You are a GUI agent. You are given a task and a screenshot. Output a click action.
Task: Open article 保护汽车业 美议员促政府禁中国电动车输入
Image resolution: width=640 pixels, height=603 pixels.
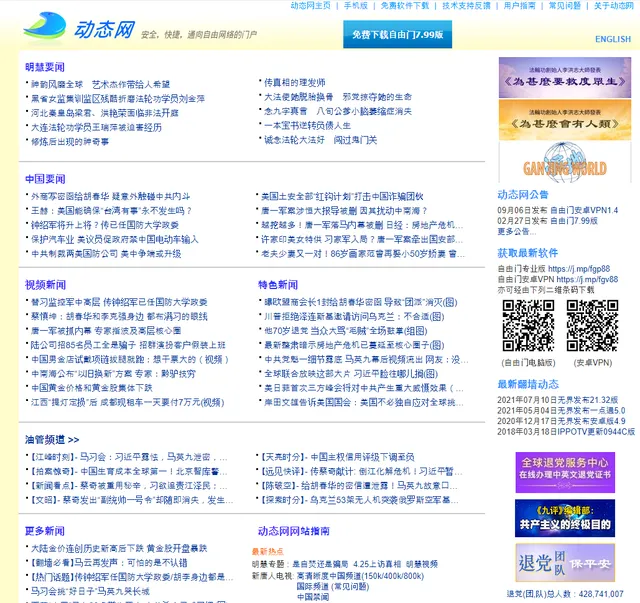point(115,239)
